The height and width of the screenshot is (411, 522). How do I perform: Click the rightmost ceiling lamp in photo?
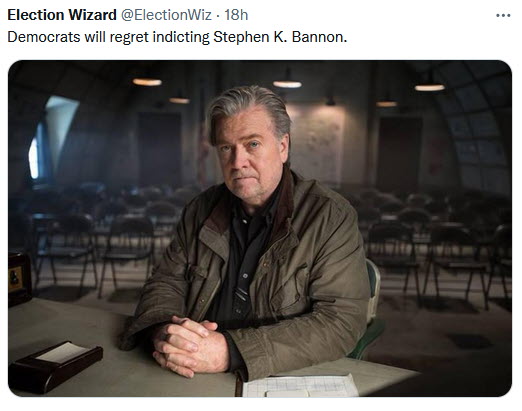click(430, 87)
